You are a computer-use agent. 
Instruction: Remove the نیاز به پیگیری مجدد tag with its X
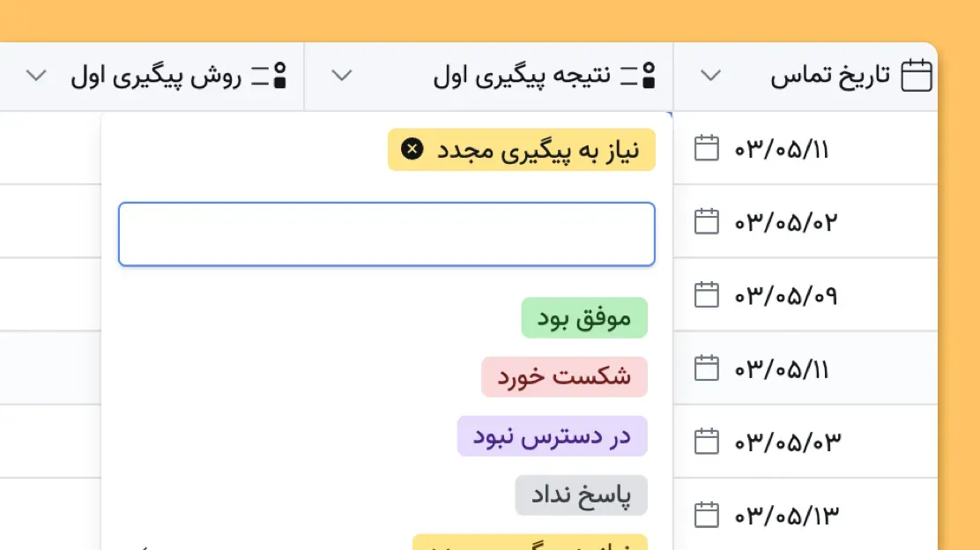click(x=411, y=149)
